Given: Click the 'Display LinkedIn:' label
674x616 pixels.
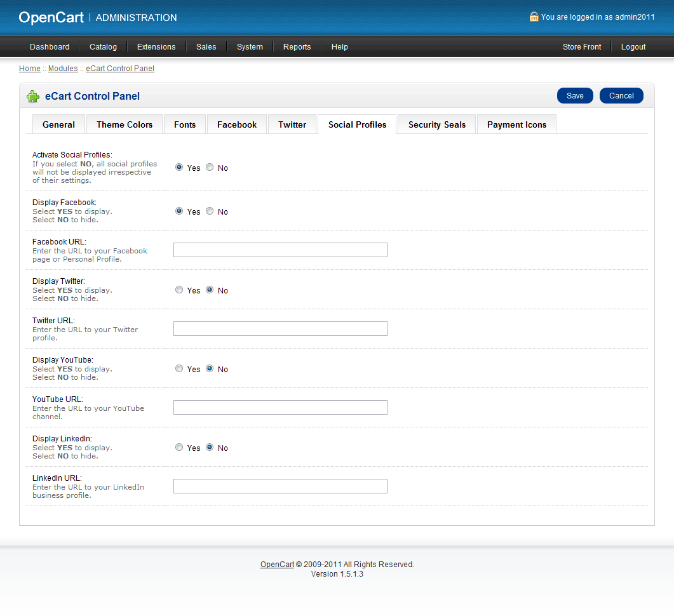Looking at the screenshot, I should coord(62,439).
